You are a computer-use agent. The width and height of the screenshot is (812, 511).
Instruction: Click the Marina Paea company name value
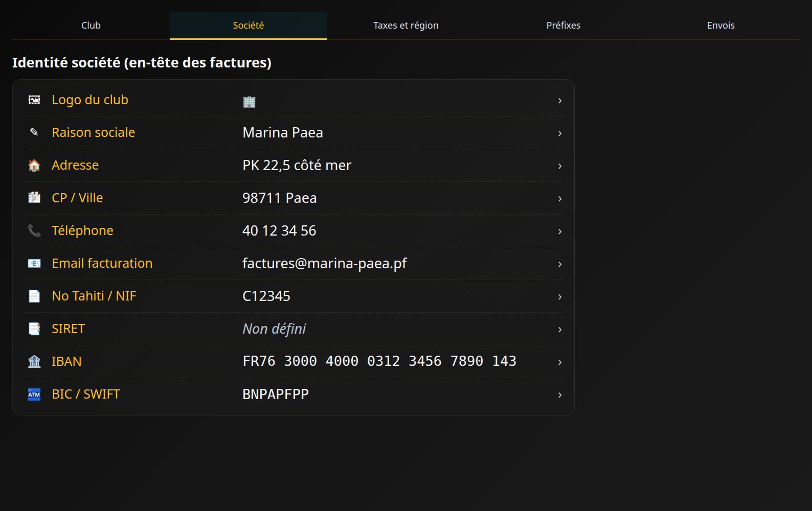point(283,132)
